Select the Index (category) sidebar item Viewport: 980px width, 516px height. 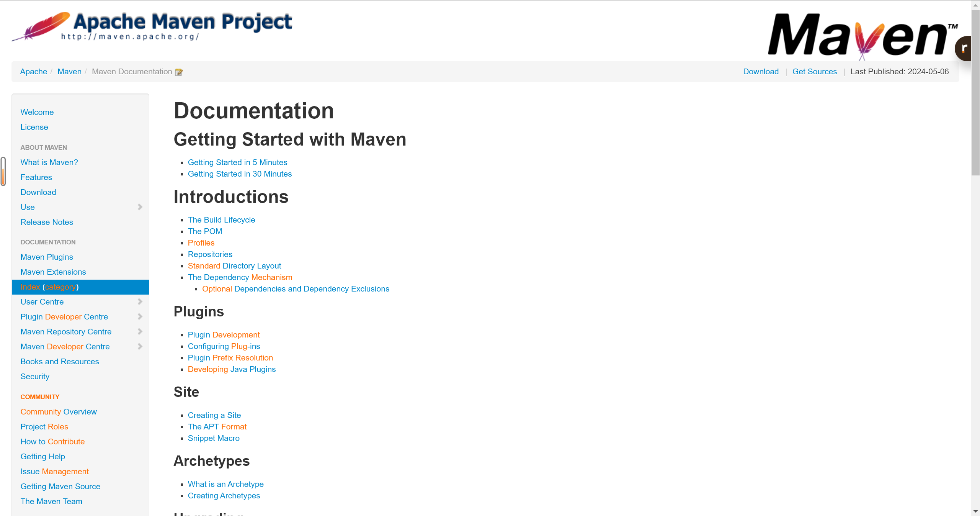[x=50, y=287]
